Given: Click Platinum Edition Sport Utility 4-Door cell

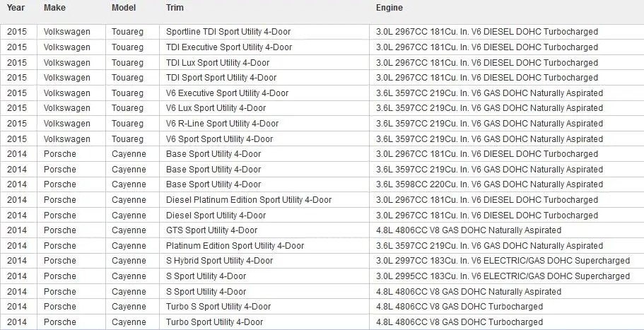Looking at the screenshot, I should (264, 246).
